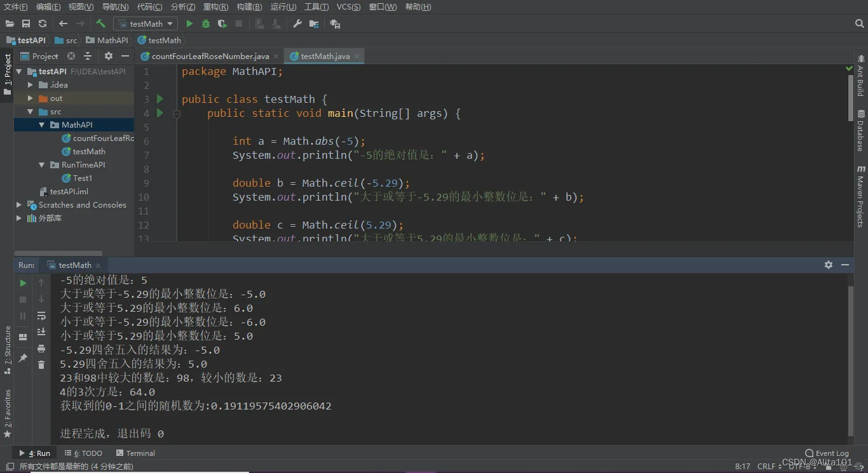Open the 6: TODO tool window
The height and width of the screenshot is (473, 868).
click(x=83, y=453)
